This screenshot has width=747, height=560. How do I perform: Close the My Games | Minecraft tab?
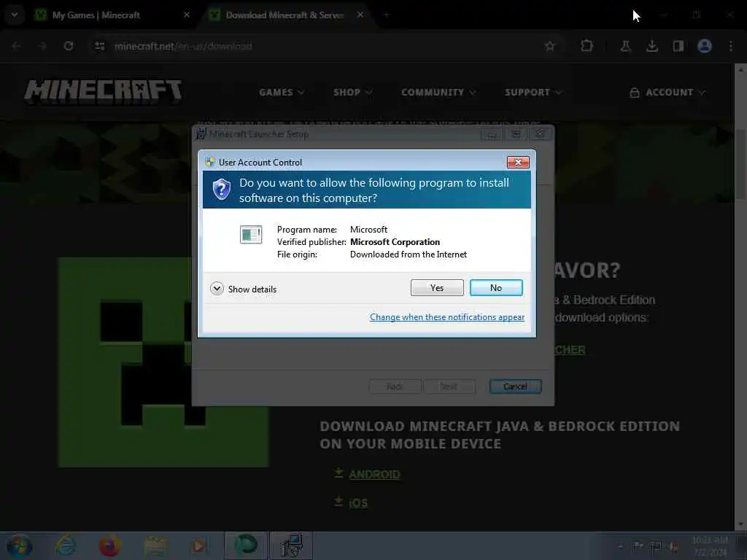pos(187,15)
